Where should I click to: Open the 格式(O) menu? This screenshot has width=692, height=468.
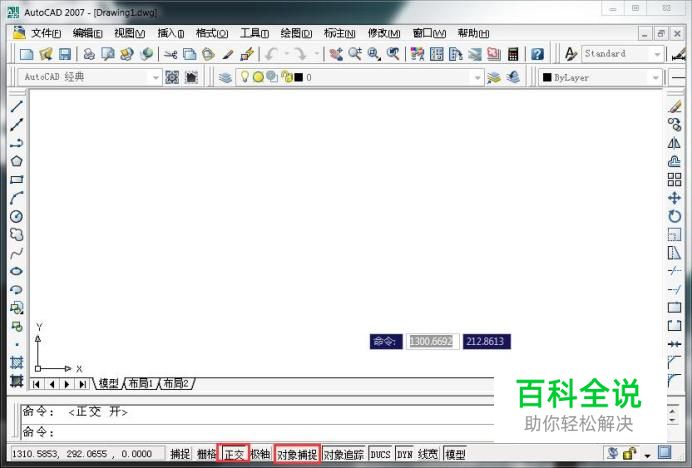coord(212,33)
